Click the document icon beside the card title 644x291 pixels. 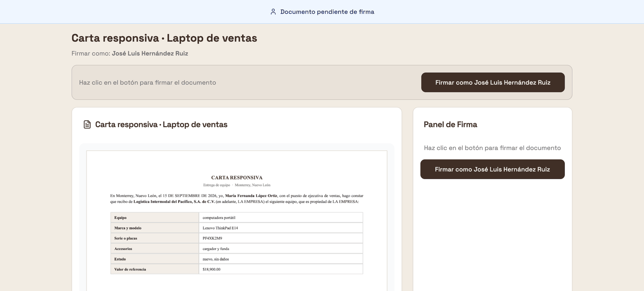pyautogui.click(x=87, y=124)
